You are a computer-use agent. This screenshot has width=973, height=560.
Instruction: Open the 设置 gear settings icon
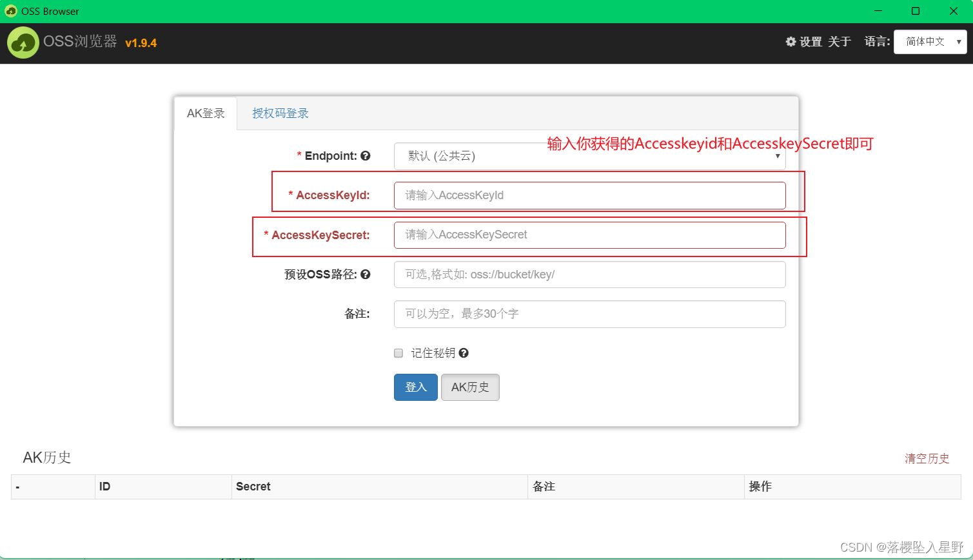point(791,41)
